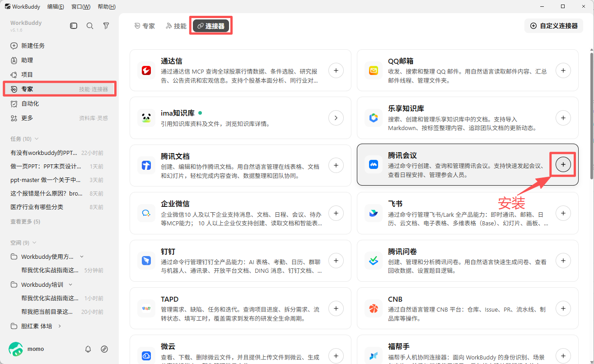
Task: Switch to the 技能 tab
Action: tap(176, 26)
